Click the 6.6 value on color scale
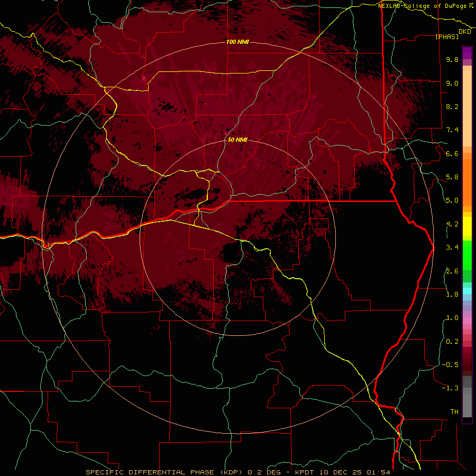Screen dimensions: 476x476 click(452, 153)
